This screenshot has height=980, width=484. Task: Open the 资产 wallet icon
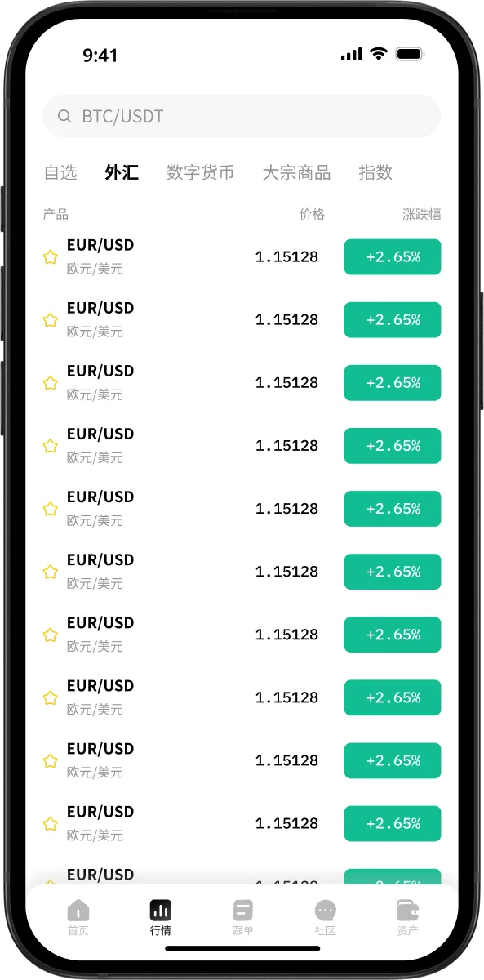(407, 910)
